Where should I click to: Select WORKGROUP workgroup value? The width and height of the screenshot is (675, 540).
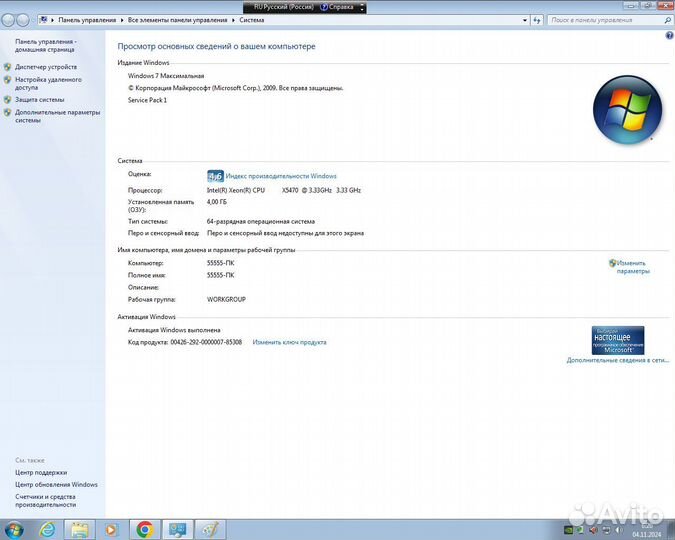226,299
